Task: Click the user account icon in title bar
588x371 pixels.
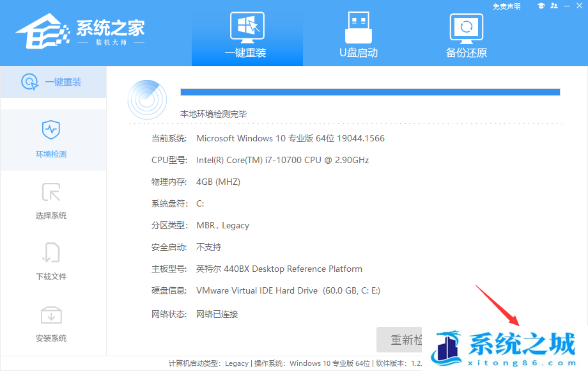Action: pyautogui.click(x=554, y=6)
